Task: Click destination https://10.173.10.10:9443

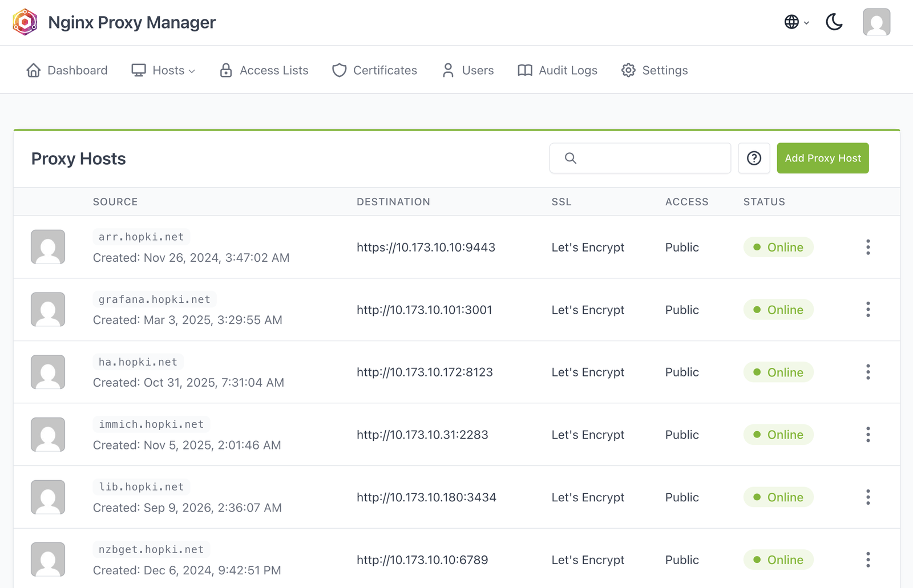Action: pyautogui.click(x=426, y=247)
